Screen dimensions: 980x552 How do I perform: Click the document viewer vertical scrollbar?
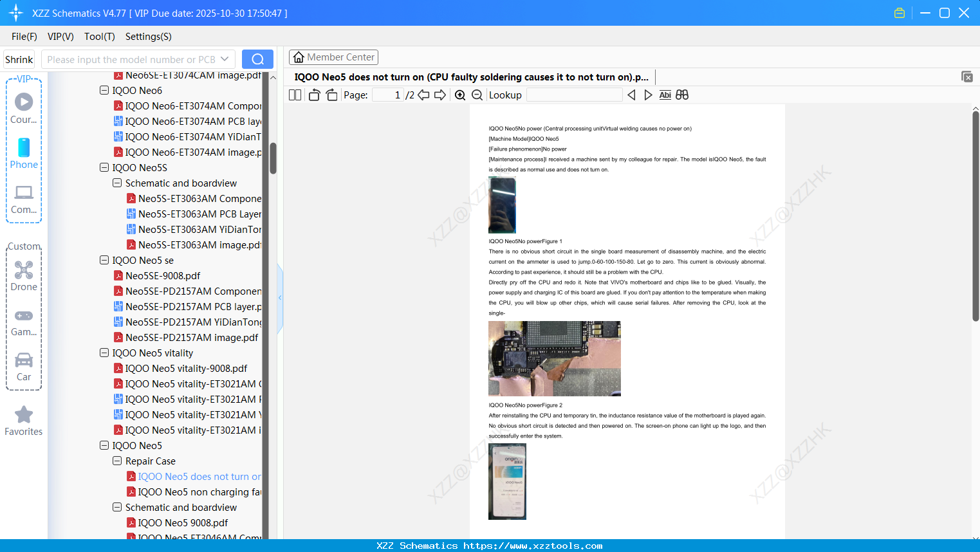click(x=975, y=216)
